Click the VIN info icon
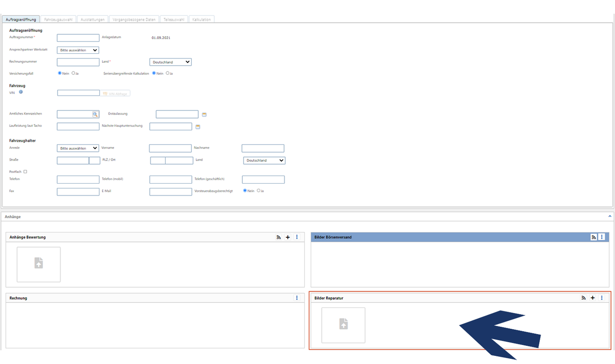 (21, 92)
